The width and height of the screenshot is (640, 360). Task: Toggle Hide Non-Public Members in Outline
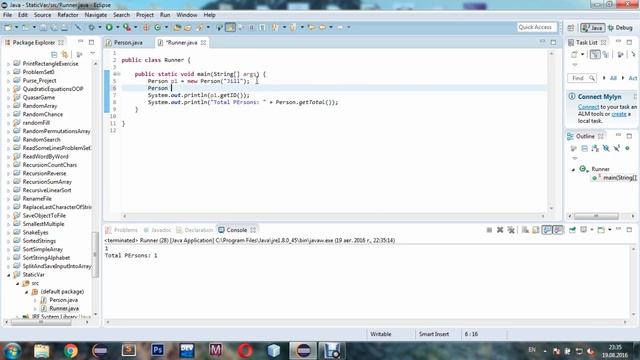[627, 148]
